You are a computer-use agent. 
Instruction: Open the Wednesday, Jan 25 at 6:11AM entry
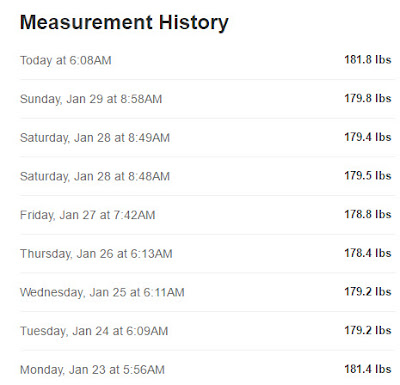207,292
